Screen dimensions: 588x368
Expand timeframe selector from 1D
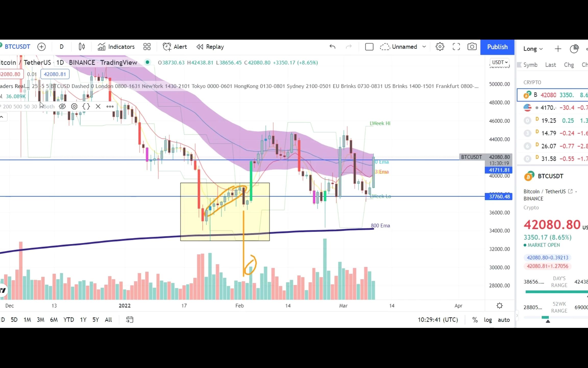62,47
